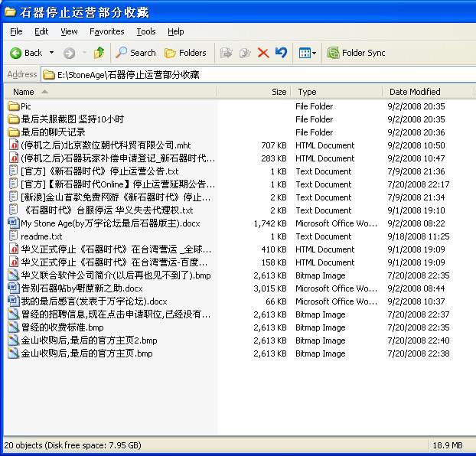Select the 最后的官方主页2.bmp file icon
The image size is (476, 456).
pos(14,340)
